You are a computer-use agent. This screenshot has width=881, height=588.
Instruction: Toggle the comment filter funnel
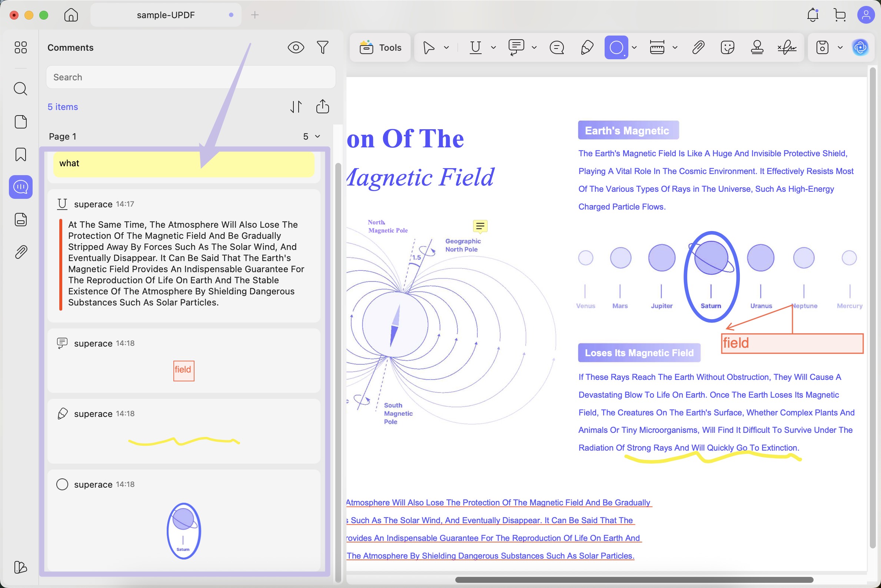322,48
